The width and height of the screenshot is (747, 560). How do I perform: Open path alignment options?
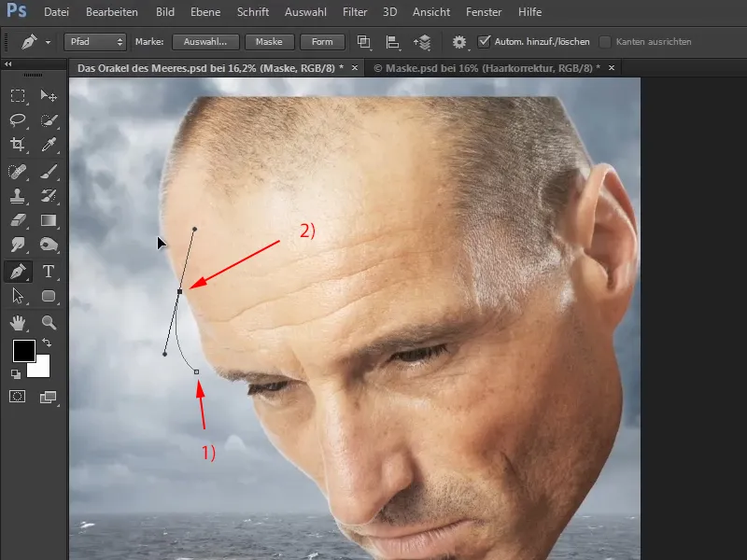click(x=392, y=42)
